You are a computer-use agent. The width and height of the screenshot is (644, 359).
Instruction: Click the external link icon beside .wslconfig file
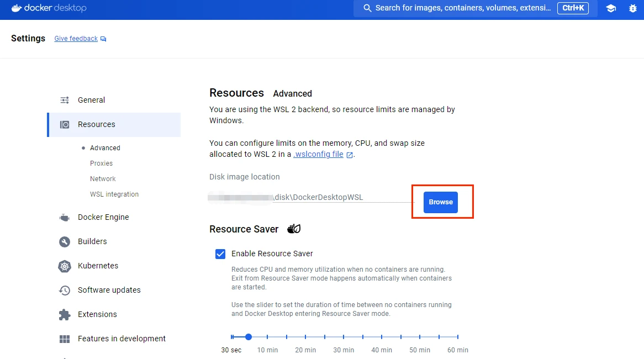(350, 155)
